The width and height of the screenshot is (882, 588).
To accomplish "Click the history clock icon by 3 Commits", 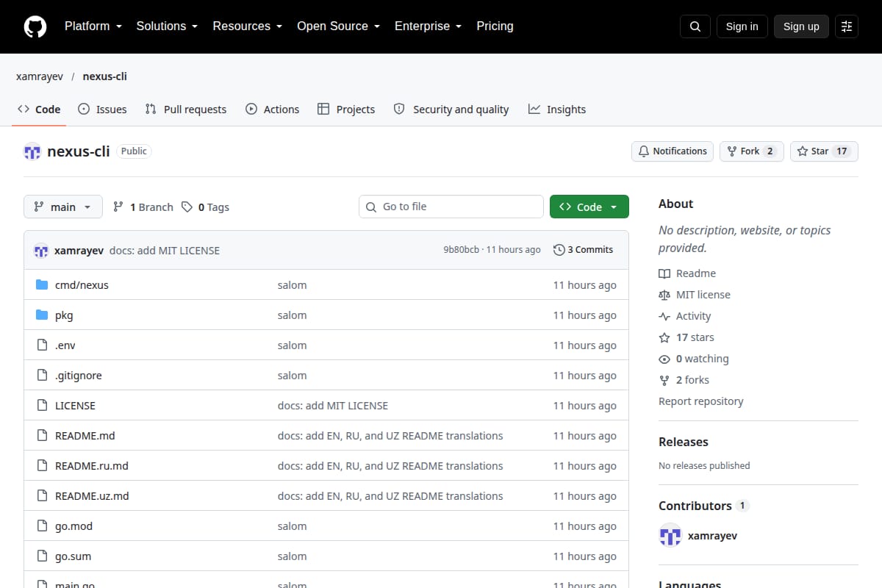I will pos(559,250).
